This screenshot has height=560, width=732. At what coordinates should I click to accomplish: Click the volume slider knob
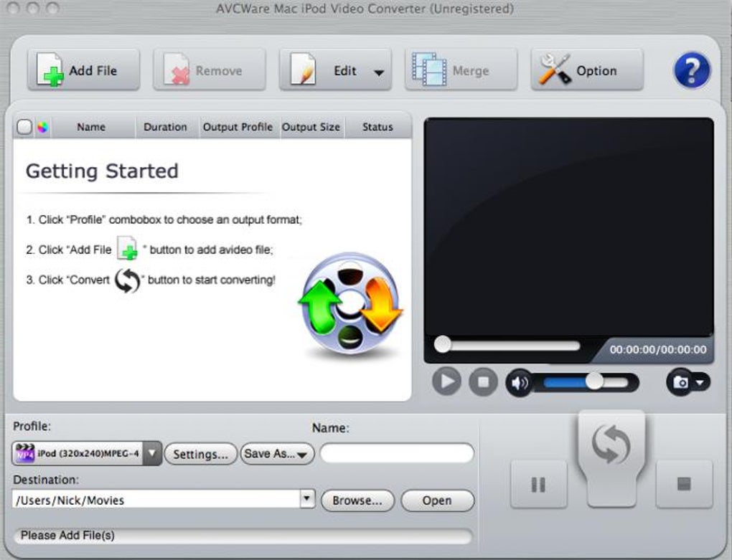click(595, 381)
